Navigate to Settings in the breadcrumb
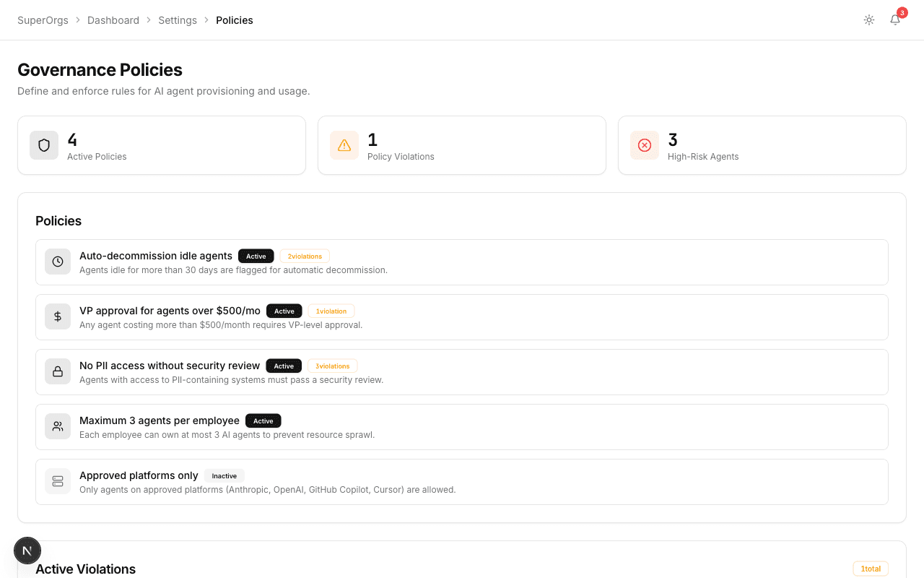 178,20
